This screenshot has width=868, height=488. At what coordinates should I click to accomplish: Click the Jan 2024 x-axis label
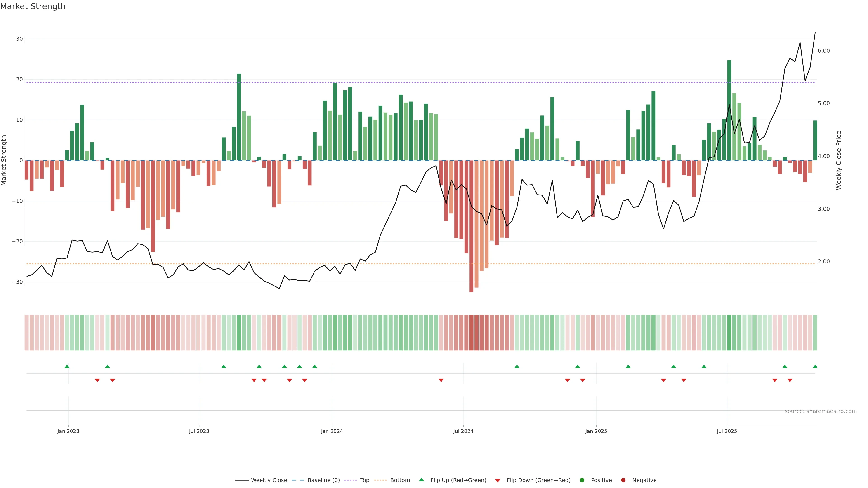[332, 431]
